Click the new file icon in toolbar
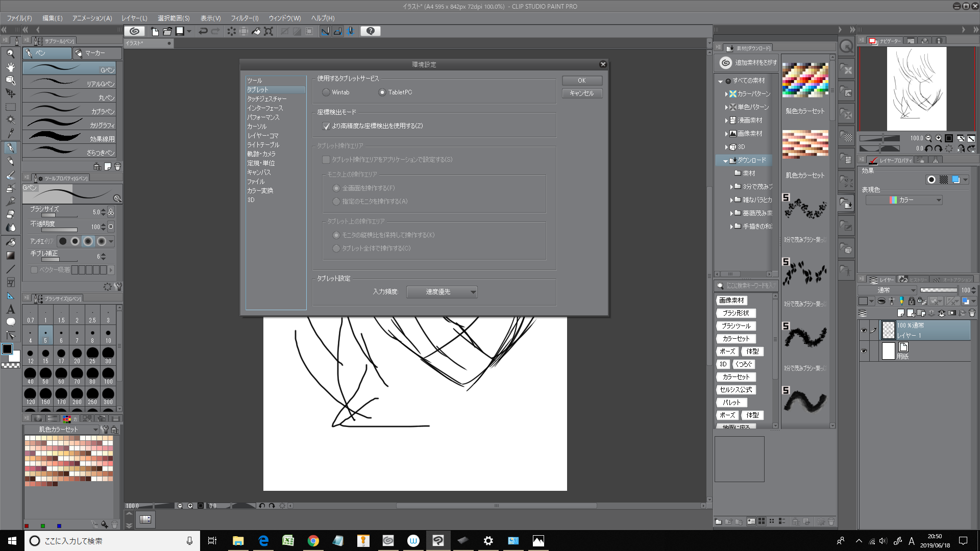This screenshot has height=551, width=980. (155, 31)
